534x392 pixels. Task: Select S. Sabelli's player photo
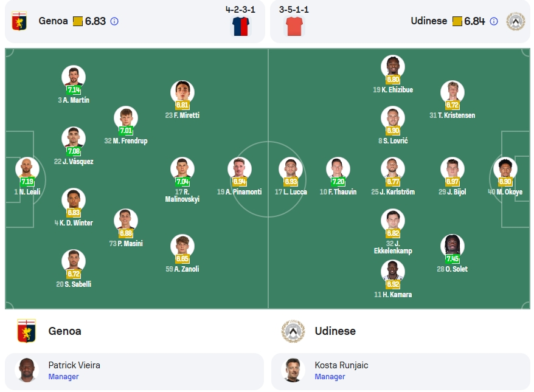(x=74, y=261)
